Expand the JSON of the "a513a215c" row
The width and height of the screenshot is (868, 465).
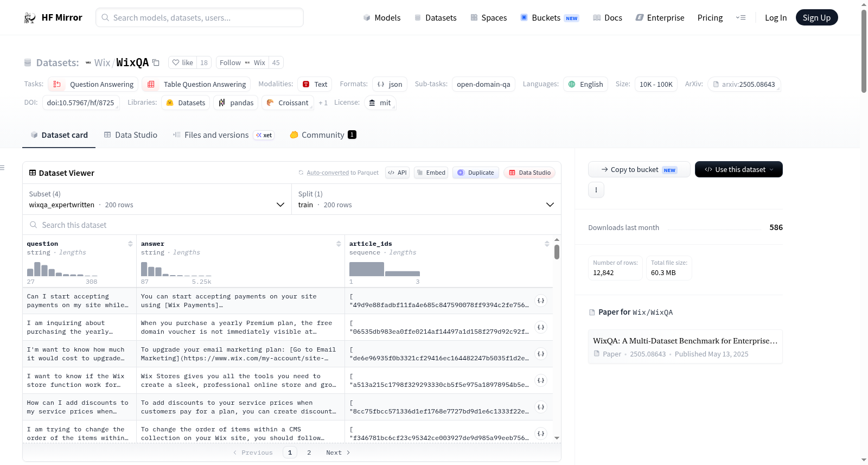pyautogui.click(x=541, y=380)
